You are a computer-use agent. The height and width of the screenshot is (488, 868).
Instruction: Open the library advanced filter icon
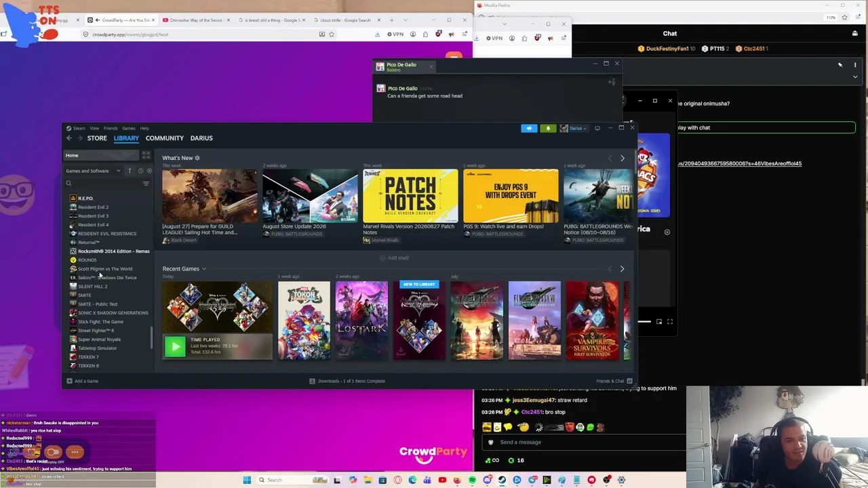point(146,184)
